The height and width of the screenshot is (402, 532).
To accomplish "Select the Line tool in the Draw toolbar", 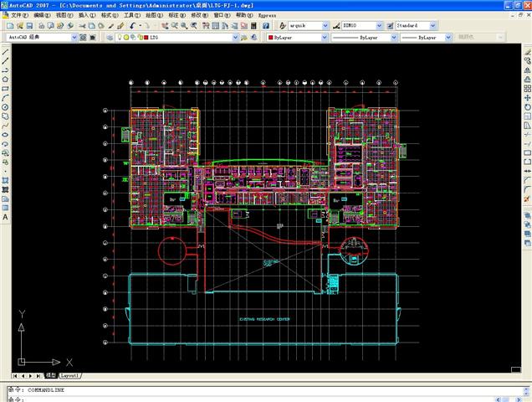I will click(x=5, y=52).
